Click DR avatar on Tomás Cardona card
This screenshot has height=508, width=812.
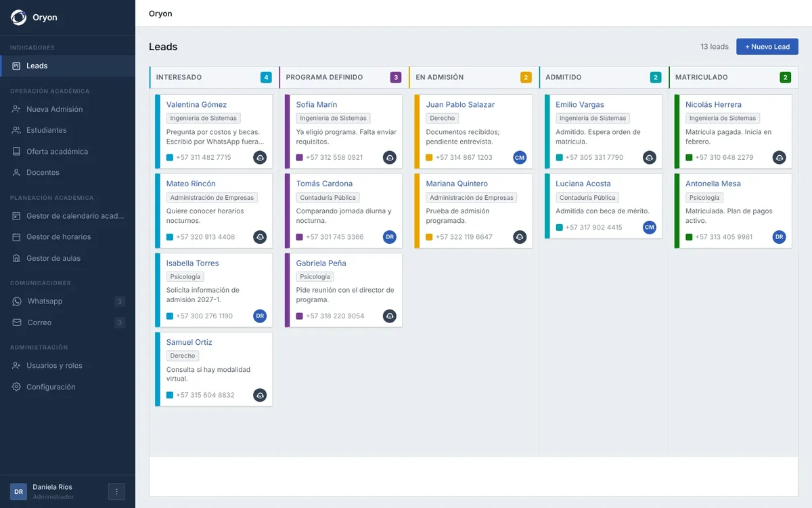(x=390, y=237)
